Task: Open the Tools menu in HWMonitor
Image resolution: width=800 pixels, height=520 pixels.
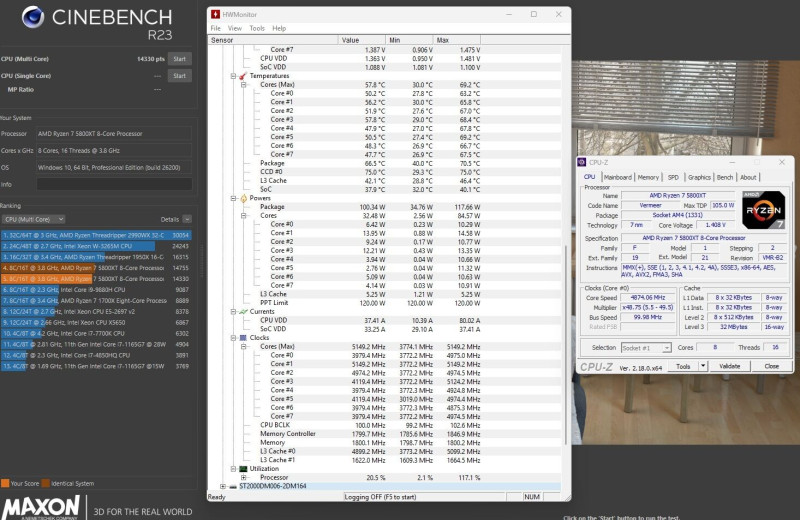Action: 257,29
